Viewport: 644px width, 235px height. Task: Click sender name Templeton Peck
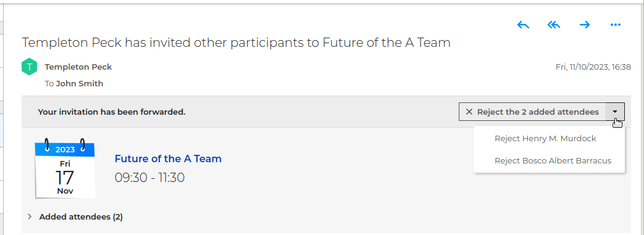78,67
